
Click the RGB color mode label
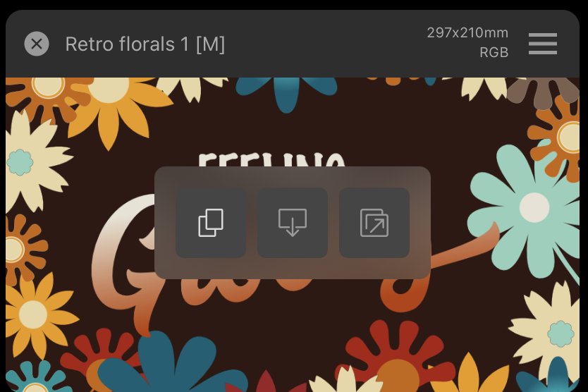pyautogui.click(x=494, y=52)
